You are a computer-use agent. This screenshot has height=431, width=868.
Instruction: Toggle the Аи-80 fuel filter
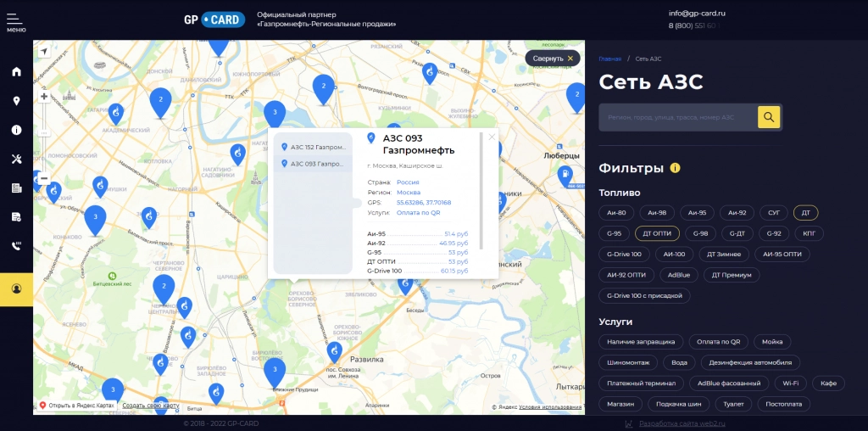coord(616,213)
